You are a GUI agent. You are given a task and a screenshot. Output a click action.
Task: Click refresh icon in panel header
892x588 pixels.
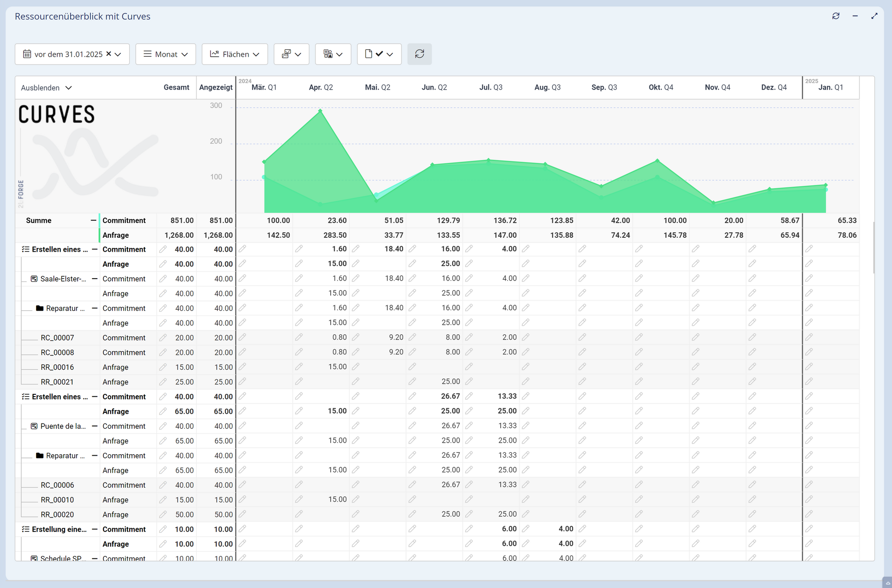[x=835, y=16]
